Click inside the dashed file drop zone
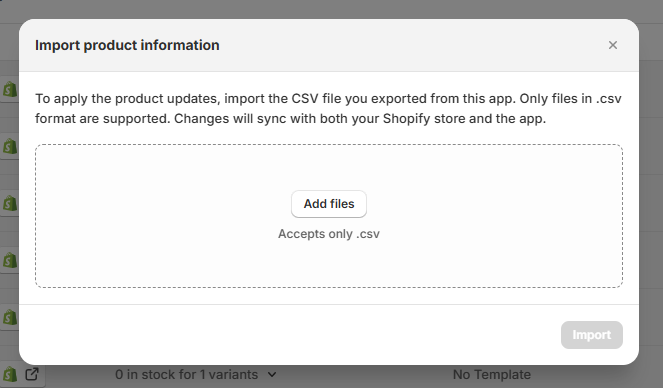Image resolution: width=663 pixels, height=388 pixels. pos(329,169)
